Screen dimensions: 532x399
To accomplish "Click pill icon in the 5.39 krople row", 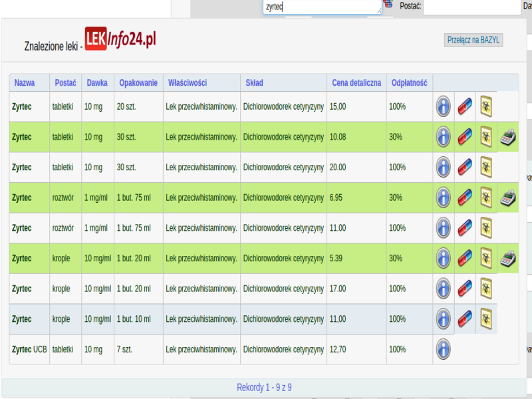I will [x=465, y=258].
